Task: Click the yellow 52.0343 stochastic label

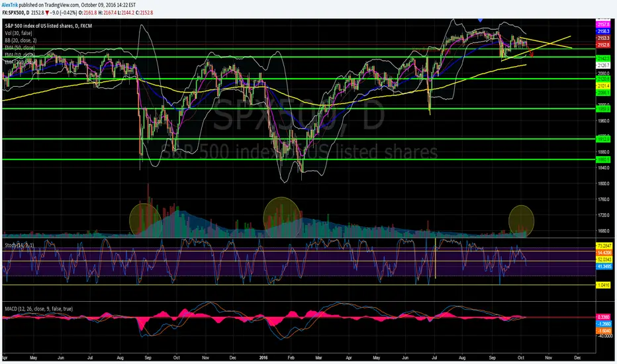Action: coord(604,259)
